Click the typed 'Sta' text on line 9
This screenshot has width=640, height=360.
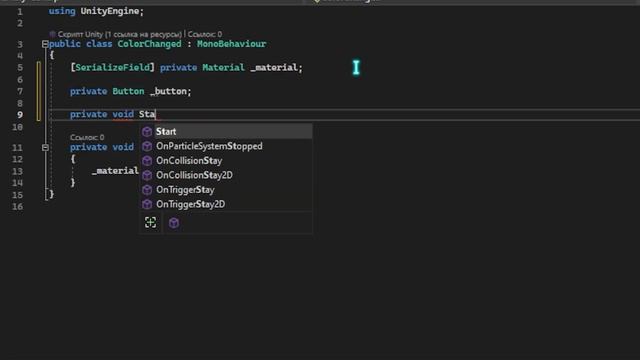pos(147,114)
